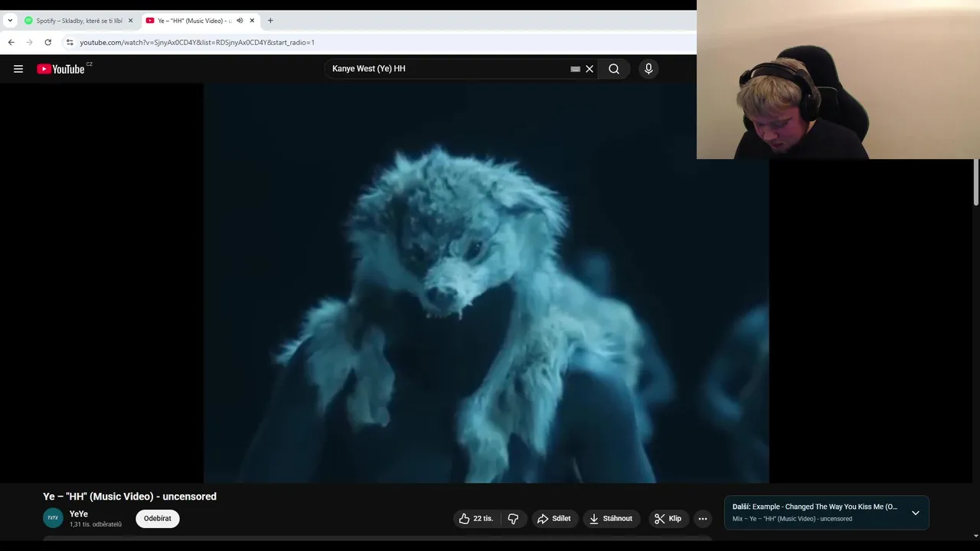Image resolution: width=980 pixels, height=551 pixels.
Task: Mute the tab via speaker icon
Action: [x=239, y=21]
